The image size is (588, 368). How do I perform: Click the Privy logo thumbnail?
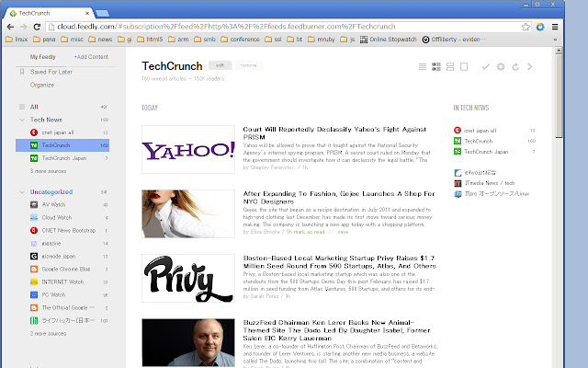point(188,278)
